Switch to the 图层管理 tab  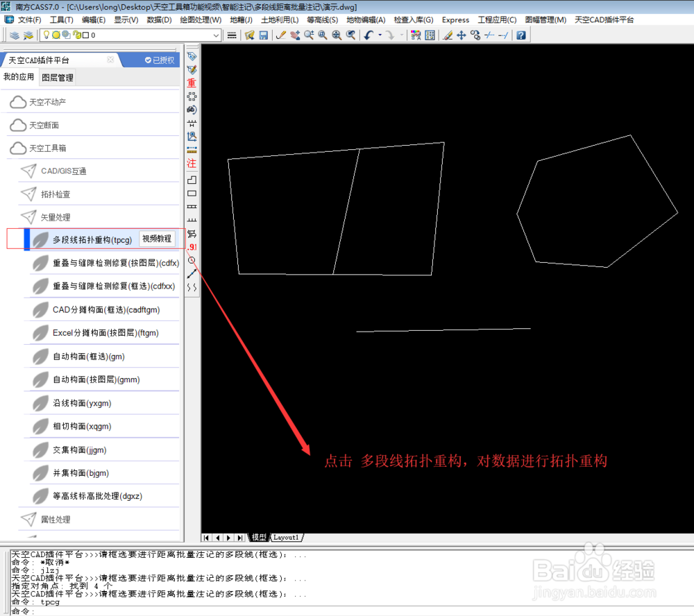(x=58, y=78)
